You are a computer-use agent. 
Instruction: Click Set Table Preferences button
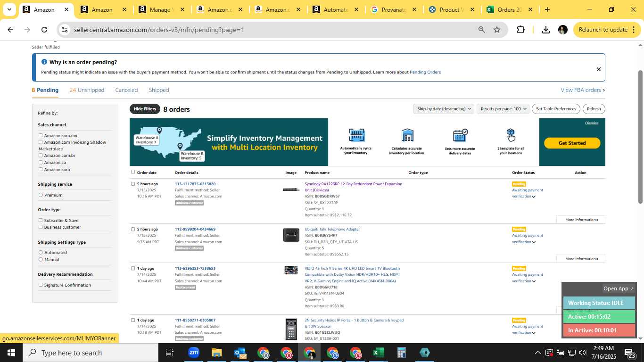(x=556, y=109)
